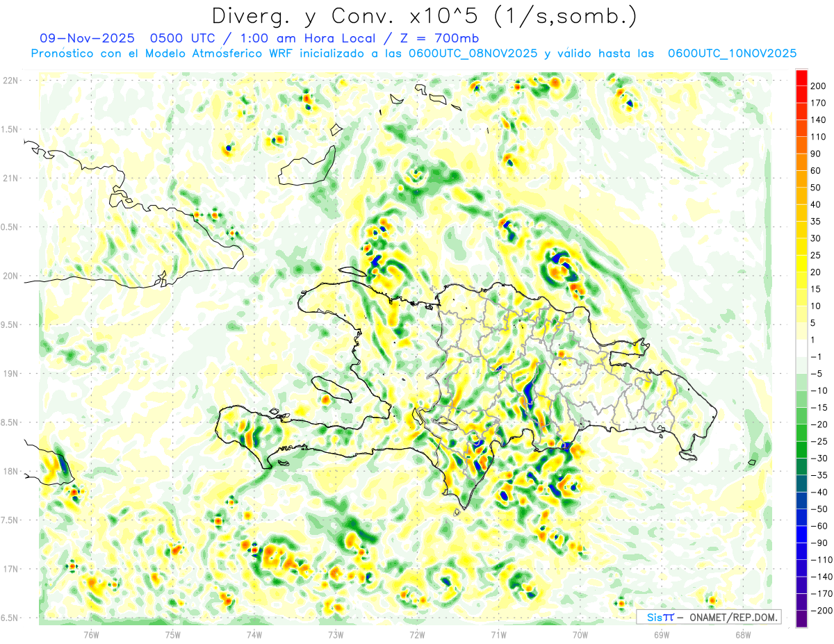Click the green swatch between -20 and -25
Screen dimensions: 834x644
pos(801,433)
